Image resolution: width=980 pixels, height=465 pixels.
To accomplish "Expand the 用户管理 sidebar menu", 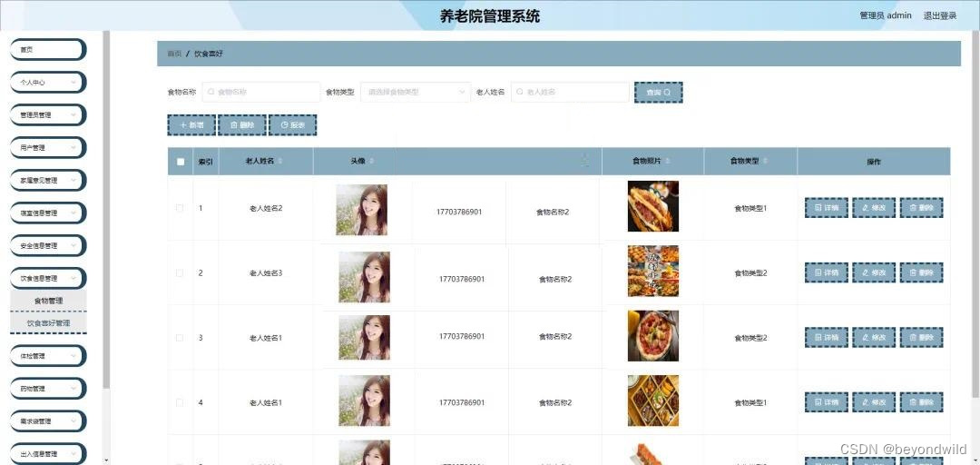I will pyautogui.click(x=48, y=148).
